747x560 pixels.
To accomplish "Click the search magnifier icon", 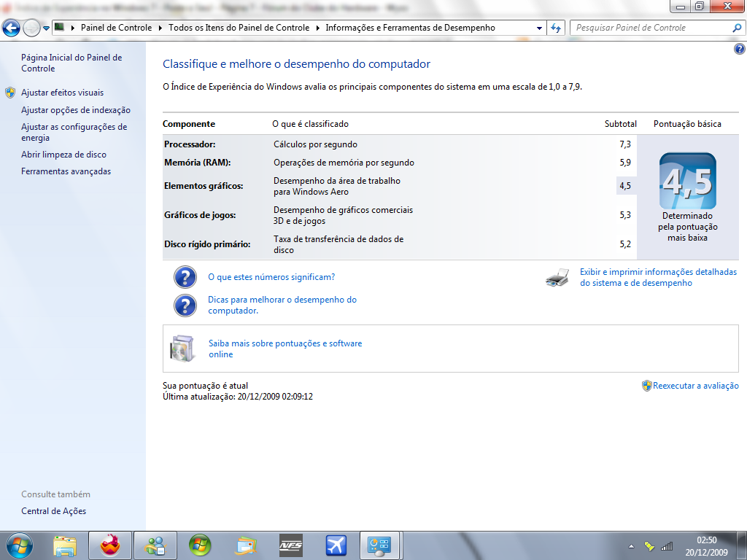I will pos(737,28).
